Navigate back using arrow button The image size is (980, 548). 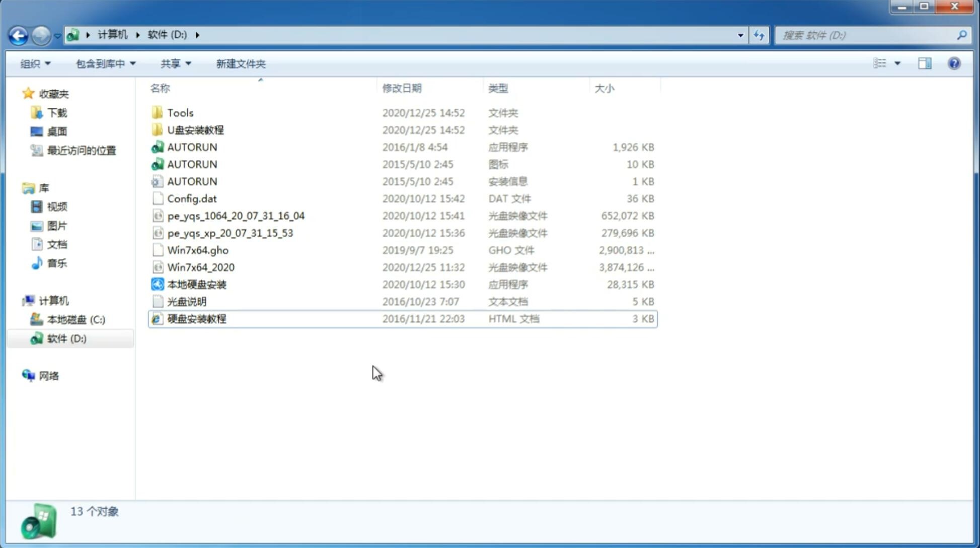18,34
